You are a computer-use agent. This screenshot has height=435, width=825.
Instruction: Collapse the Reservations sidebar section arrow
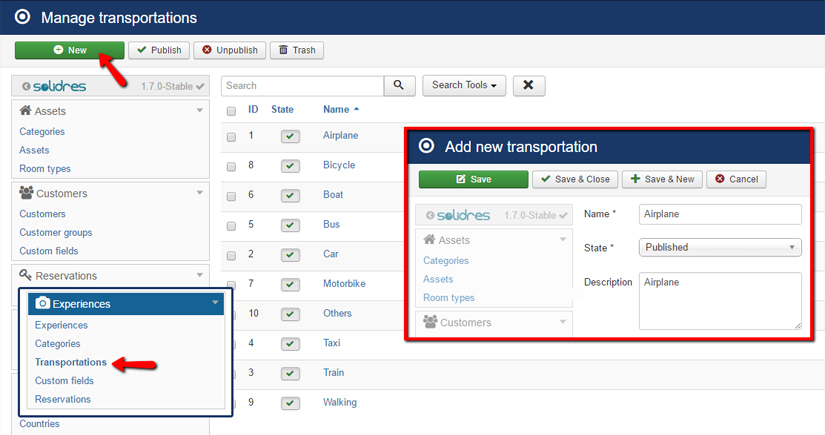[x=200, y=275]
